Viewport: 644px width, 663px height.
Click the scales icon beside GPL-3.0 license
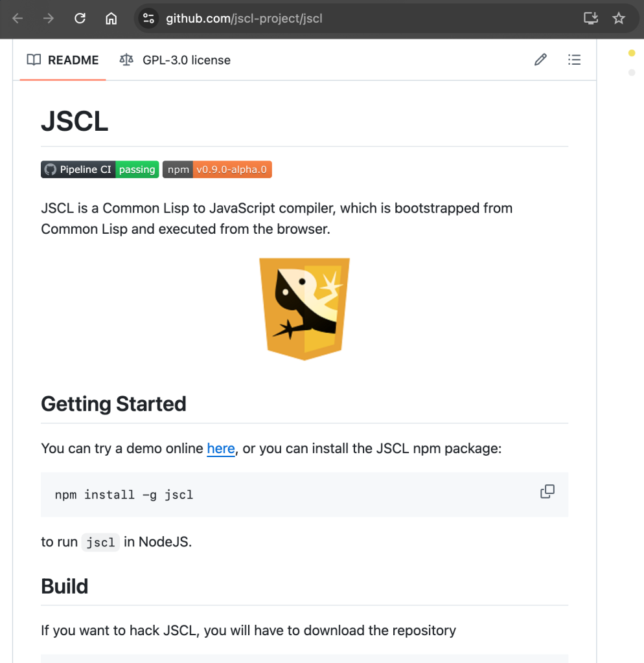pyautogui.click(x=126, y=60)
